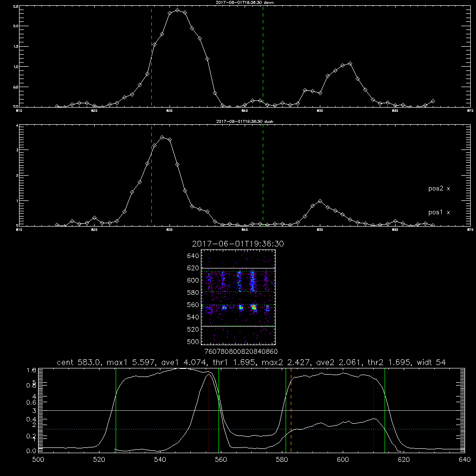Click the "760780800820840860" x-axis labels under the image
The image size is (476, 476).
point(241,351)
